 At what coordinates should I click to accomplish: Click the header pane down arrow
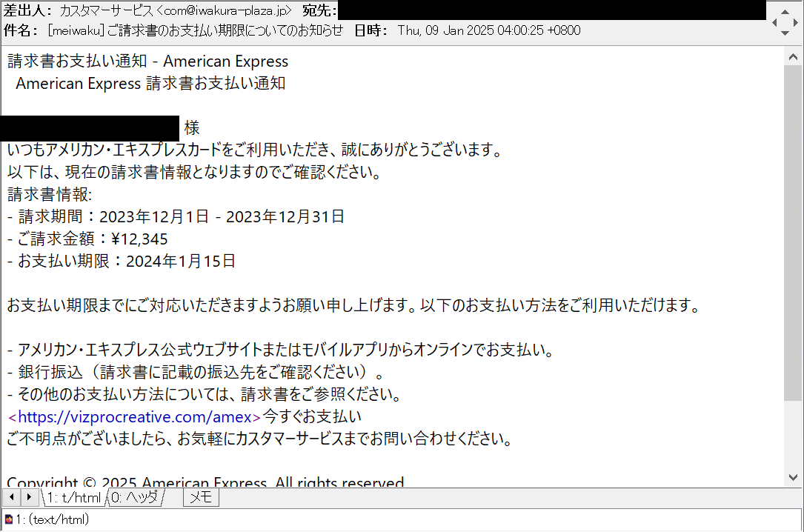point(785,33)
